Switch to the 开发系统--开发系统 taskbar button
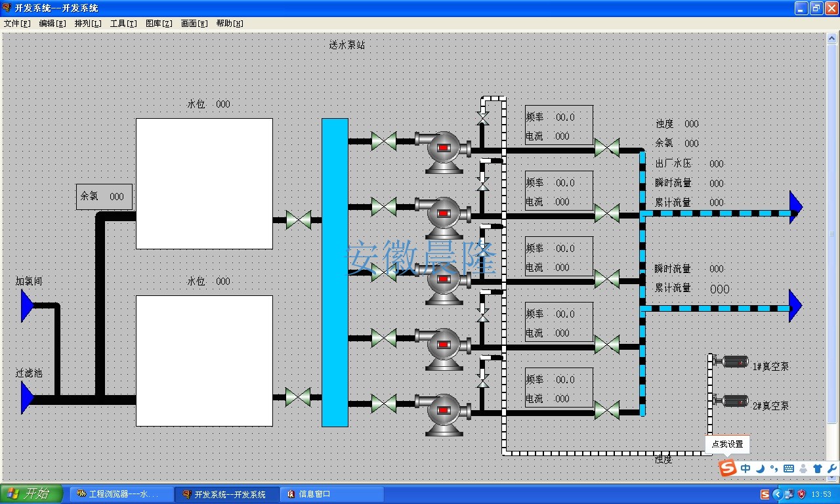Viewport: 840px width, 504px height. pos(227,494)
